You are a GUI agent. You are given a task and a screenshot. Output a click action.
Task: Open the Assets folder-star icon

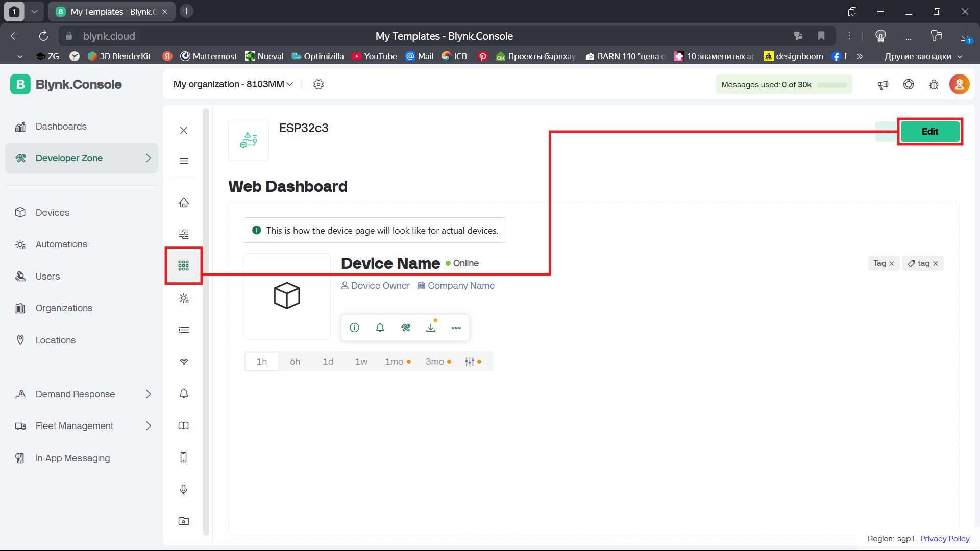[184, 521]
